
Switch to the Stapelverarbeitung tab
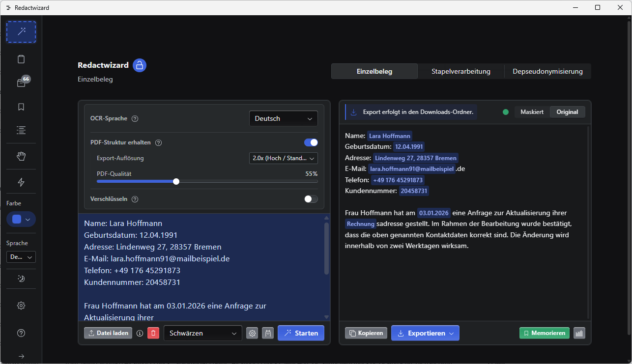tap(461, 71)
